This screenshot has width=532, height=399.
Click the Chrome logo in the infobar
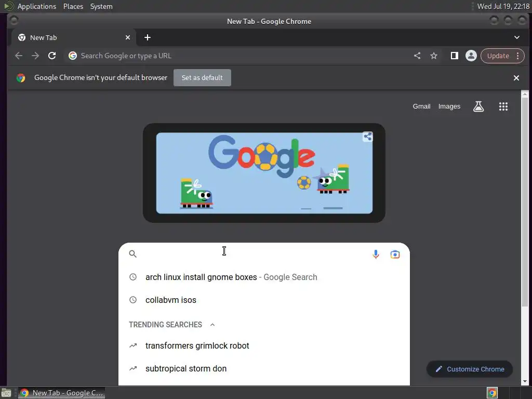pyautogui.click(x=21, y=78)
